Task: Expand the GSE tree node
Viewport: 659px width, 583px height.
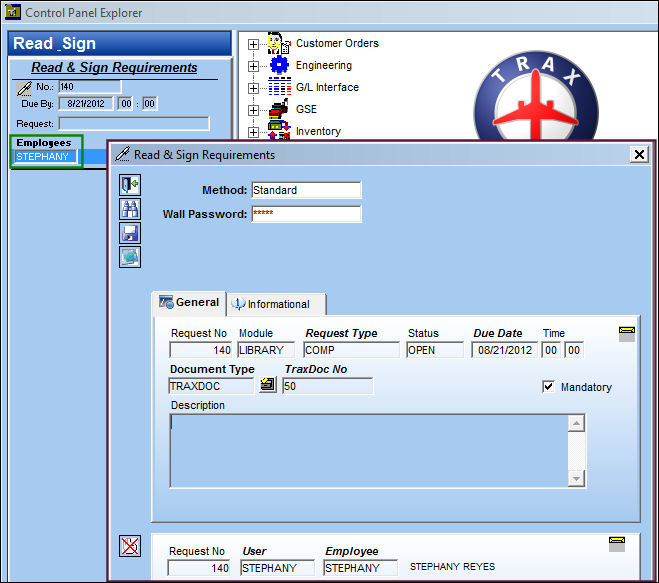Action: point(253,110)
